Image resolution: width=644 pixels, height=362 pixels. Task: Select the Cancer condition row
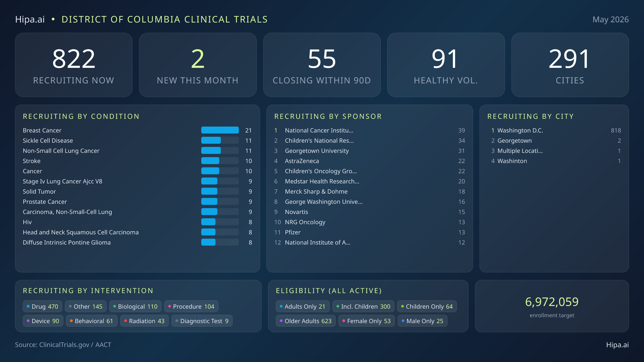tap(137, 171)
